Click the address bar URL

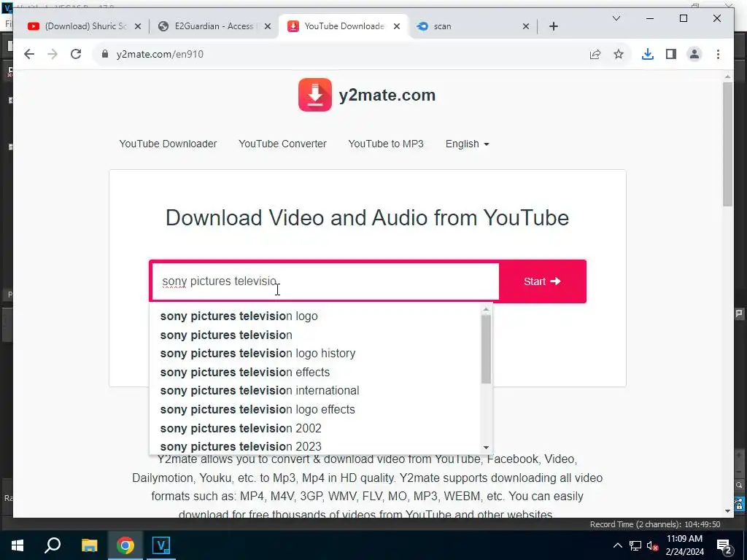pyautogui.click(x=160, y=54)
